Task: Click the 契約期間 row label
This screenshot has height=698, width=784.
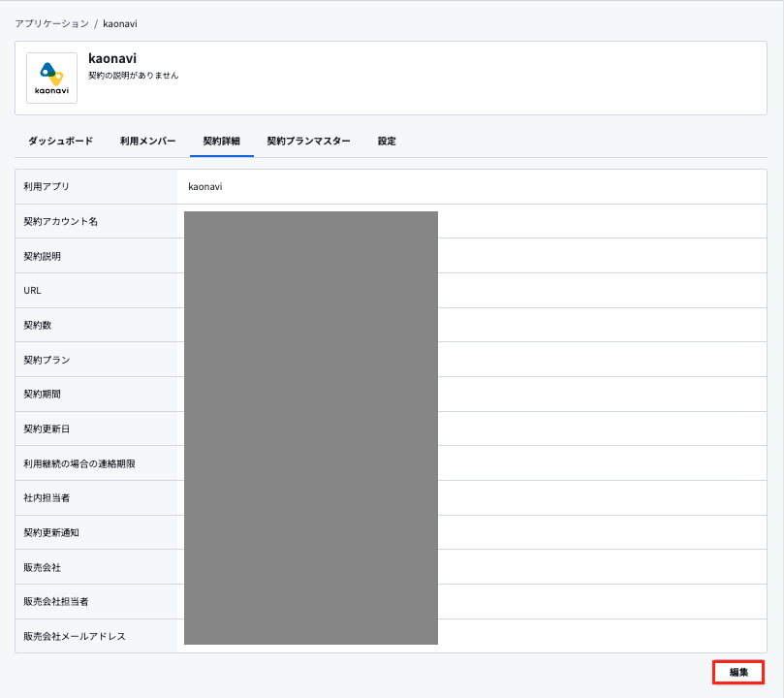Action: (x=42, y=394)
